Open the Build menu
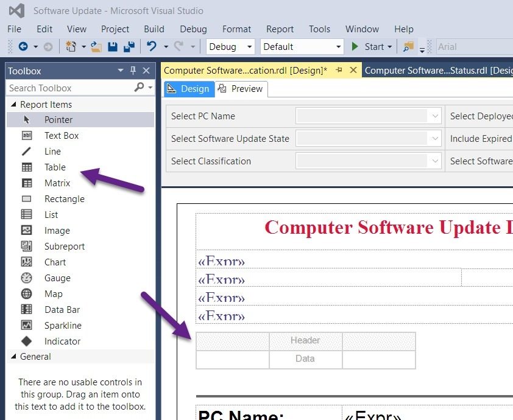Image resolution: width=513 pixels, height=420 pixels. (154, 29)
